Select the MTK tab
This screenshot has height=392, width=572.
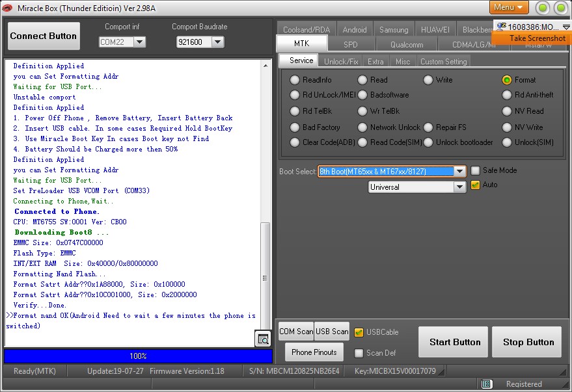point(302,44)
